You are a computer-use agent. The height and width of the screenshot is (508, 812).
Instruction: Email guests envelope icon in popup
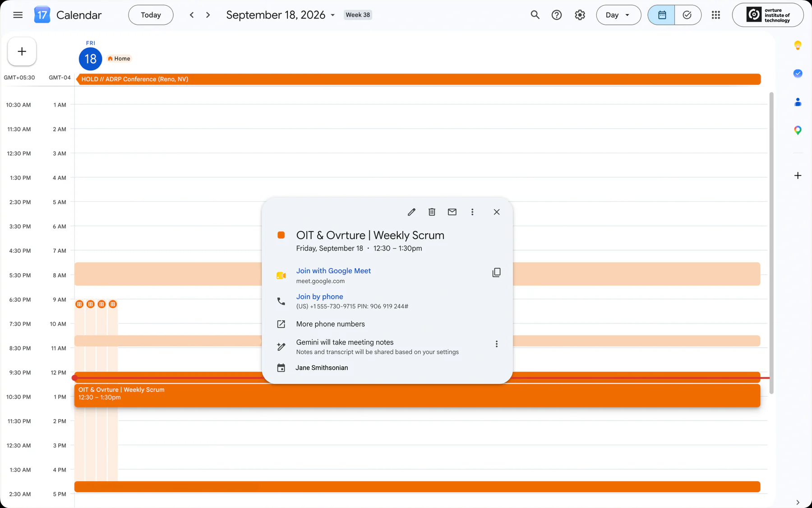coord(452,212)
